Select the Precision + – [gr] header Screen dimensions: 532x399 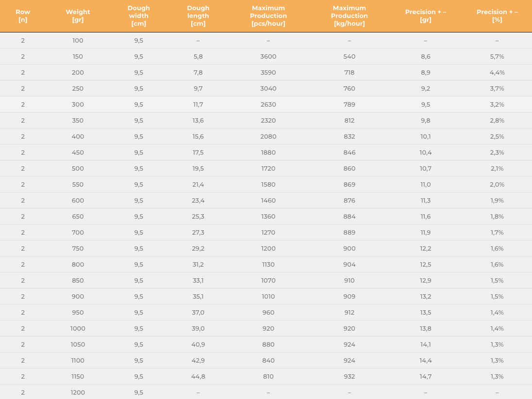click(x=426, y=16)
